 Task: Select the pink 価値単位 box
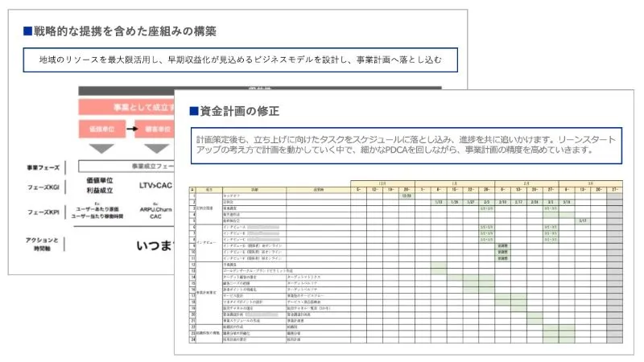click(102, 129)
